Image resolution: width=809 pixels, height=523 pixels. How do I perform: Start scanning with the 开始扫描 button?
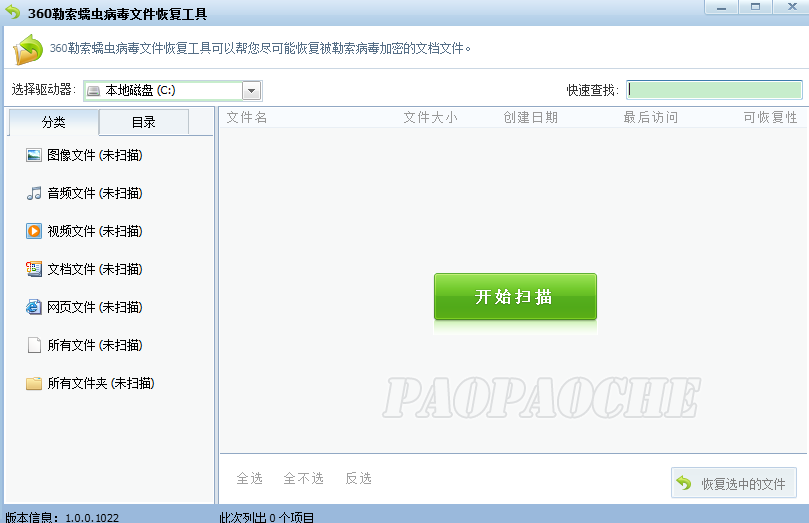515,297
